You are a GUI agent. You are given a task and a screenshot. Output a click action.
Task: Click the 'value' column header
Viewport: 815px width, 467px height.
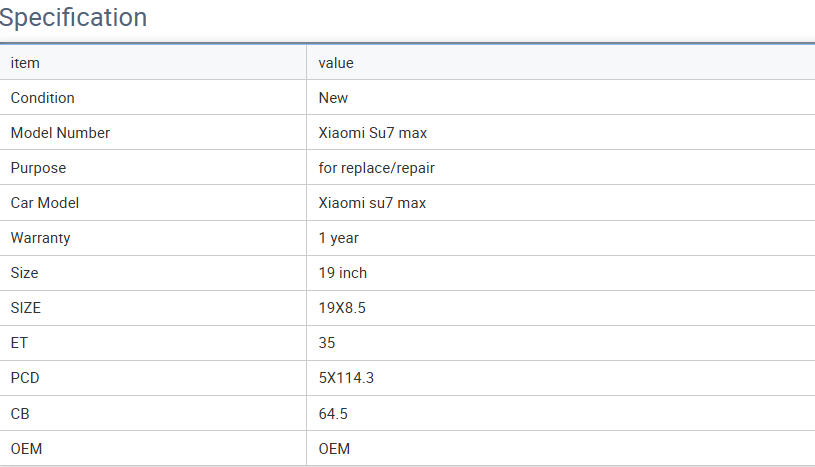(336, 63)
